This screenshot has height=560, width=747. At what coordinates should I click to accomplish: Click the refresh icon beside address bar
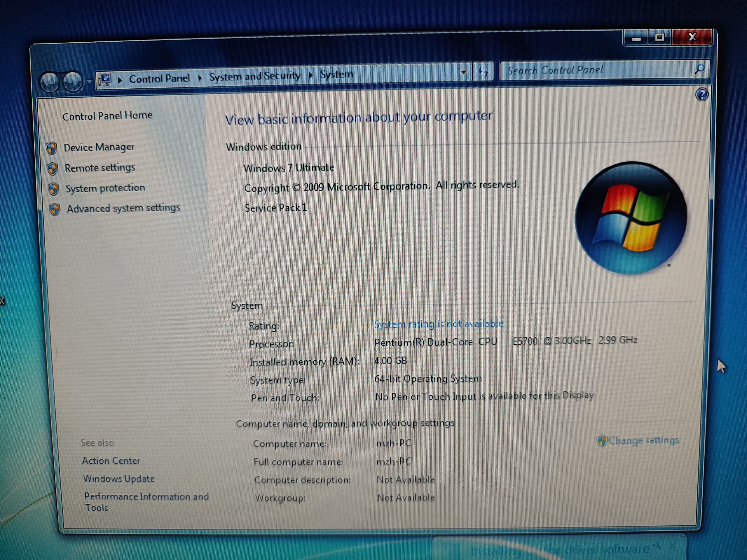click(x=483, y=72)
